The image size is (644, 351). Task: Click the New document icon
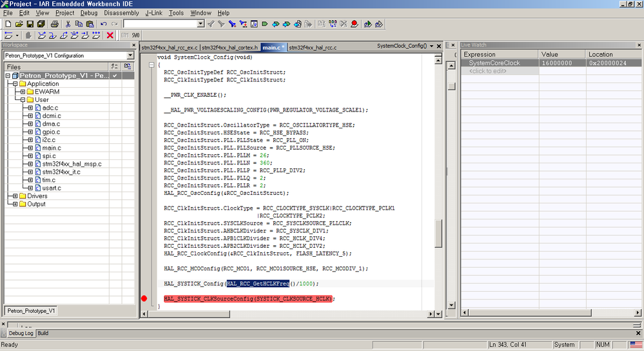(8, 24)
